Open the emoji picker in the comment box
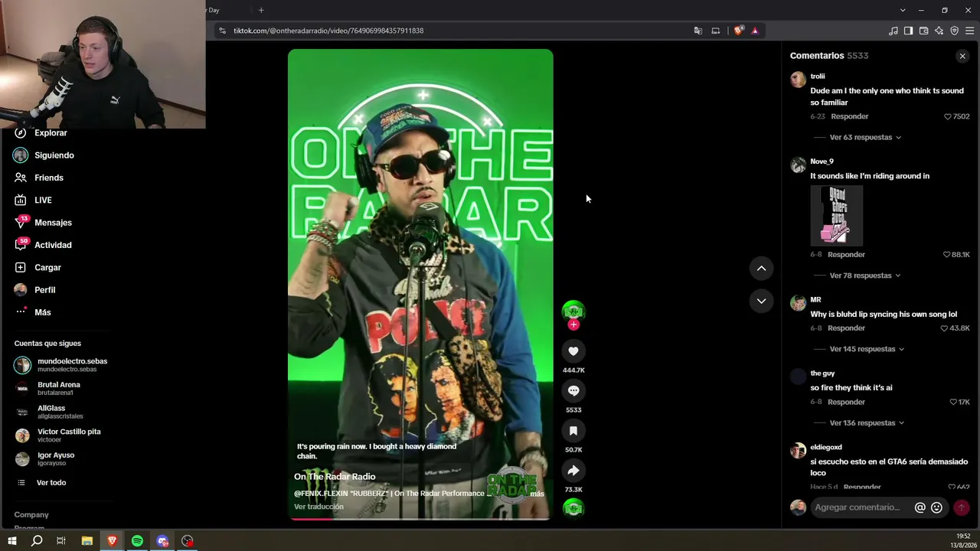 tap(936, 507)
